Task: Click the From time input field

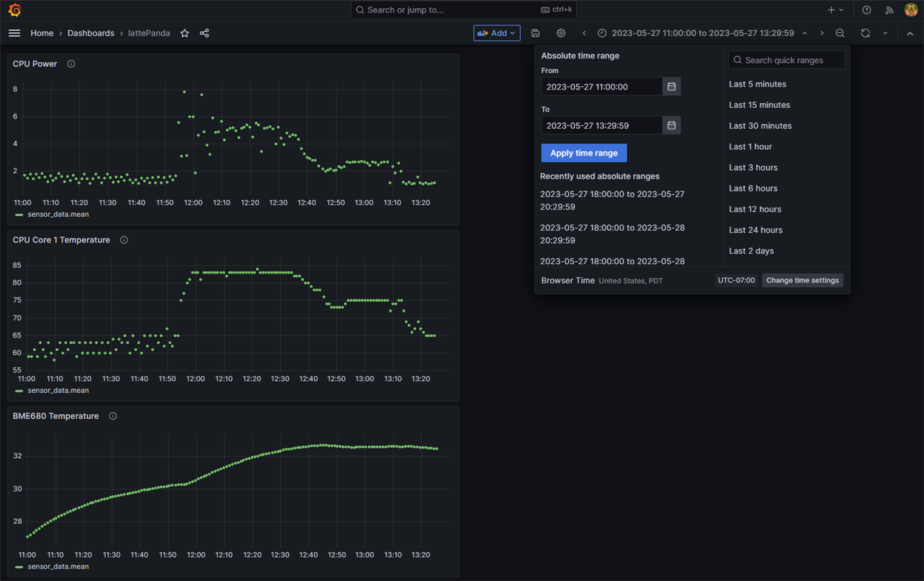Action: pyautogui.click(x=601, y=86)
